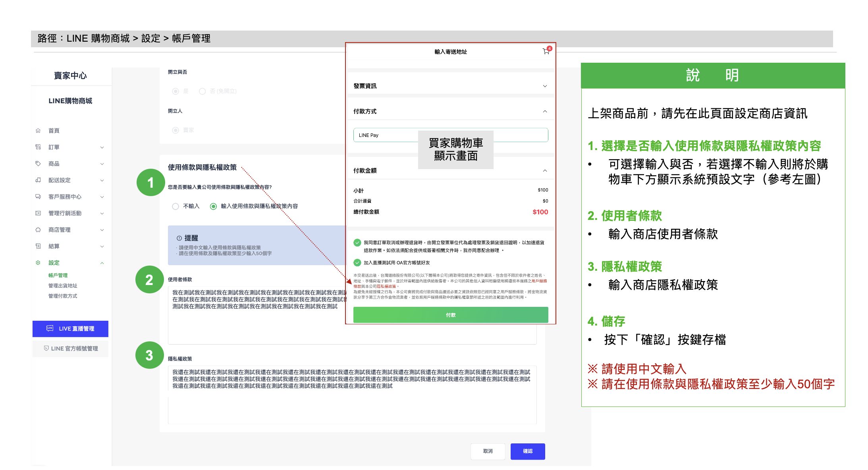Click the 結算 settlement icon

click(x=38, y=246)
